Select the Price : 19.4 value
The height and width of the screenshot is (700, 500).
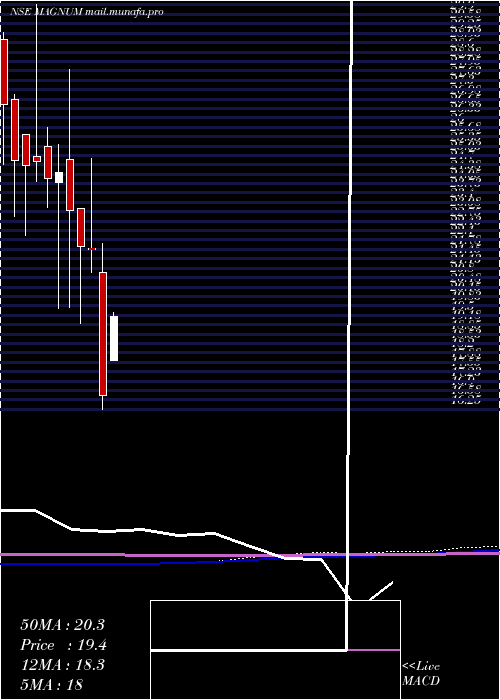point(63,645)
